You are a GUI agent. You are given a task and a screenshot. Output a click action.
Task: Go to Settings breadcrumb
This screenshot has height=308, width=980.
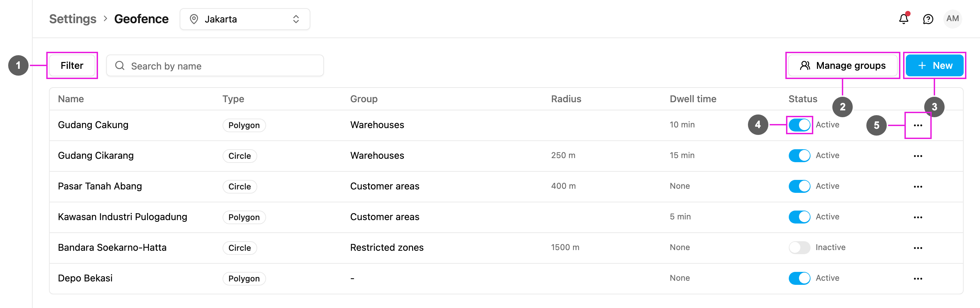(x=73, y=19)
